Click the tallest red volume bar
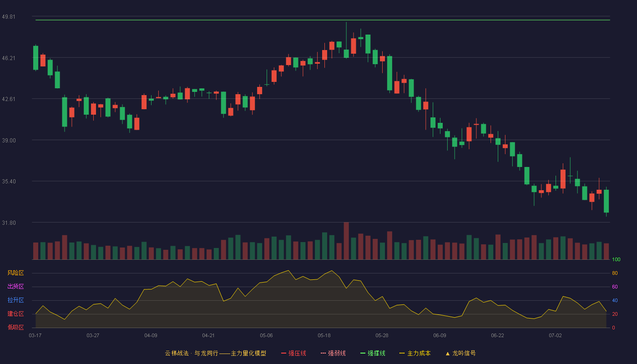The width and height of the screenshot is (637, 364). pos(346,241)
